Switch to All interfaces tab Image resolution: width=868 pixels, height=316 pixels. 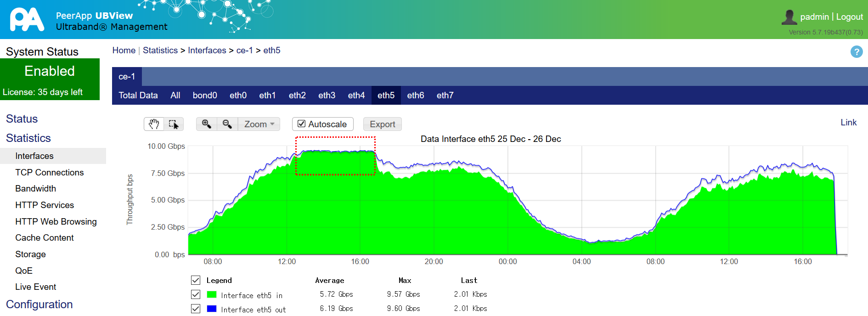tap(175, 95)
